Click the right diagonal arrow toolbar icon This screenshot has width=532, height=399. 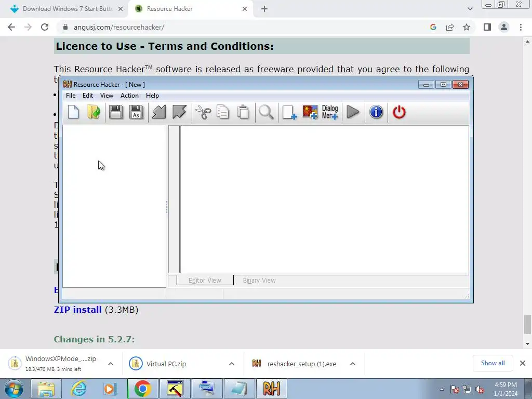(179, 112)
